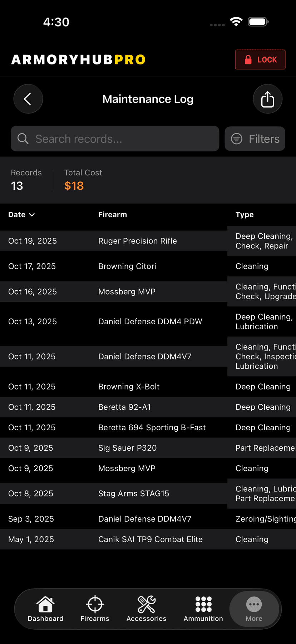Select Canik SAI TP9 Combat Elite row
This screenshot has width=296, height=644.
pyautogui.click(x=151, y=539)
